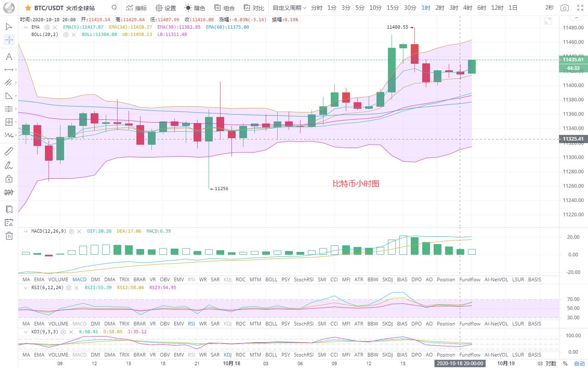
Task: Delete all drawings with the trash icon
Action: pos(9,236)
